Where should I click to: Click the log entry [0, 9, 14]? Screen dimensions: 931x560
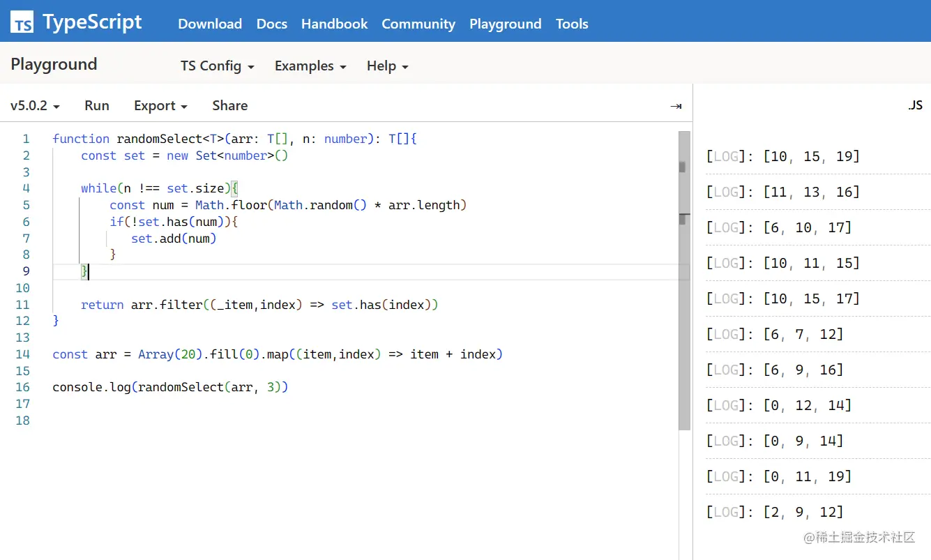click(775, 441)
